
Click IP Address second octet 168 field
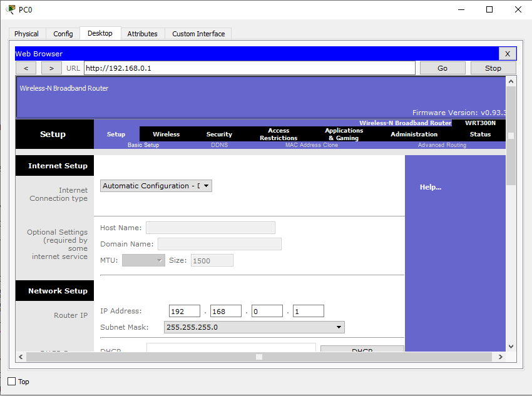[226, 311]
